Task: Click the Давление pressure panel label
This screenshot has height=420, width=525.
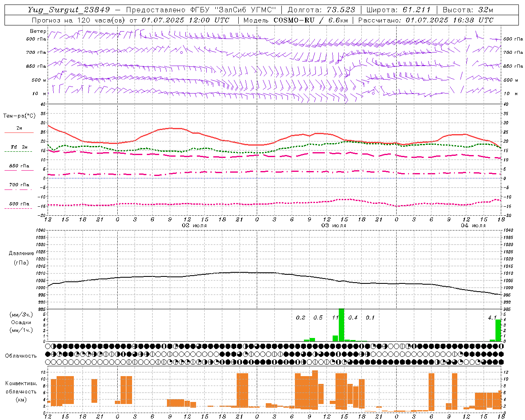Action: pos(21,253)
